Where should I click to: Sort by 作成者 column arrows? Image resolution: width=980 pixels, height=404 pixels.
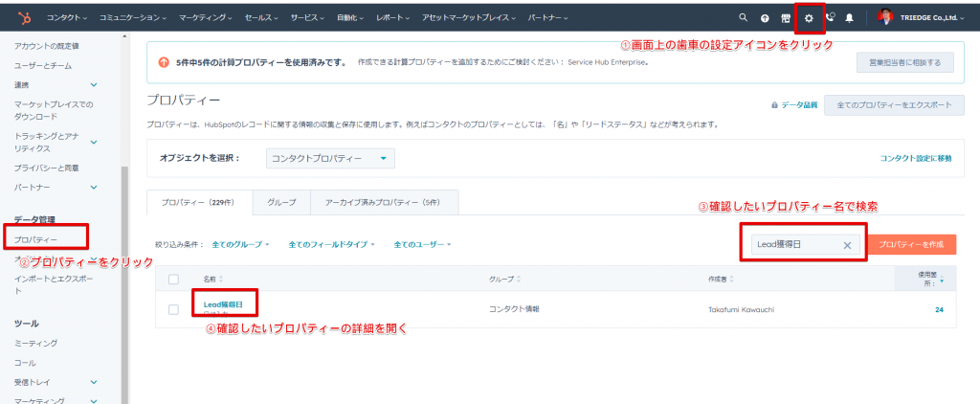pyautogui.click(x=732, y=279)
